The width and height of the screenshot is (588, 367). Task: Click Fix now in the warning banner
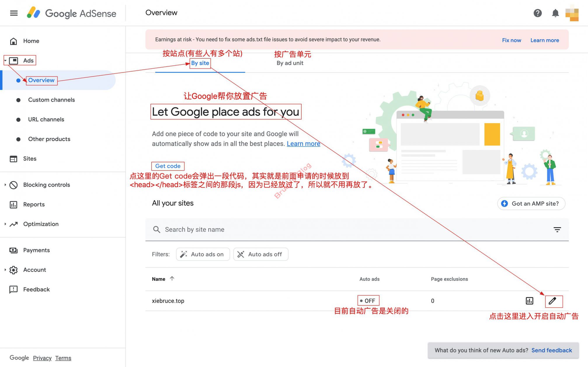[x=512, y=40]
